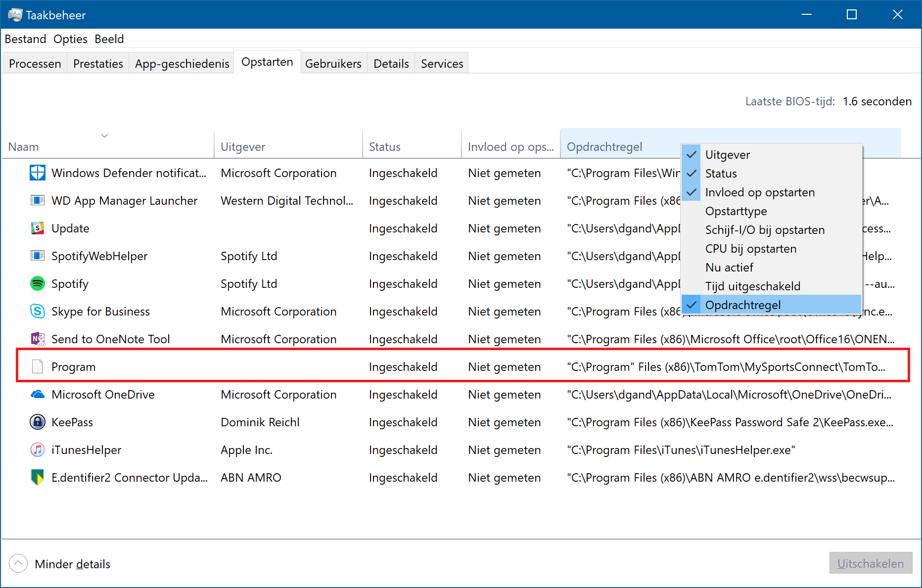Click the Skype for Business icon
922x588 pixels.
pos(38,311)
